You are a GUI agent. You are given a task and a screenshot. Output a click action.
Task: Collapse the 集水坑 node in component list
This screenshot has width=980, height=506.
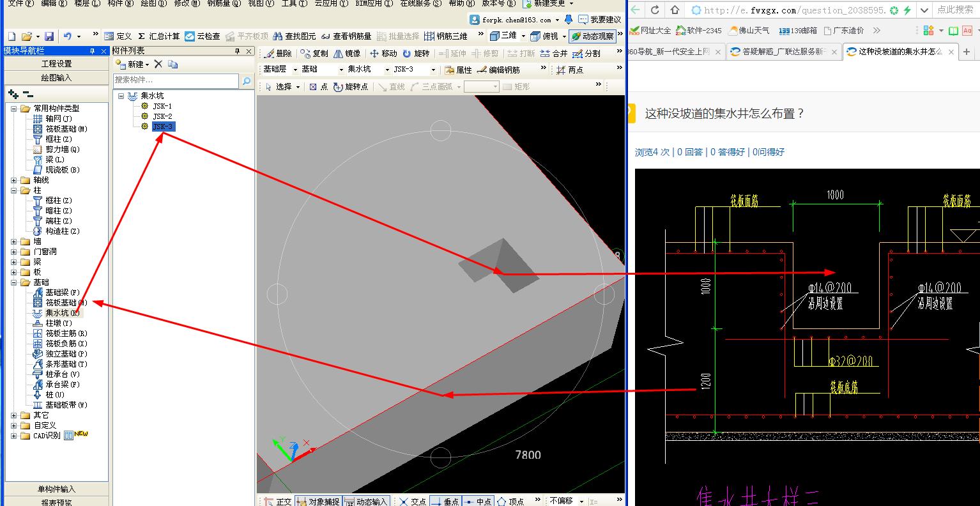click(x=121, y=96)
